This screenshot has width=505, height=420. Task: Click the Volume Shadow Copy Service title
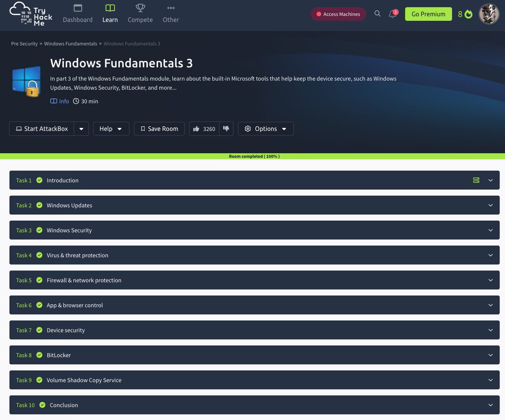pyautogui.click(x=84, y=380)
